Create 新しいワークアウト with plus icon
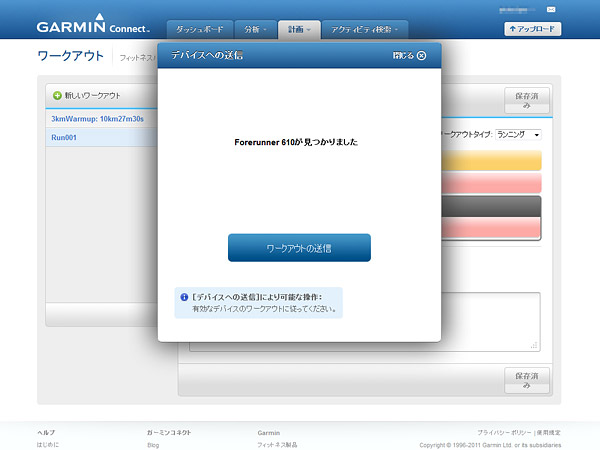The image size is (600, 450). tap(87, 96)
